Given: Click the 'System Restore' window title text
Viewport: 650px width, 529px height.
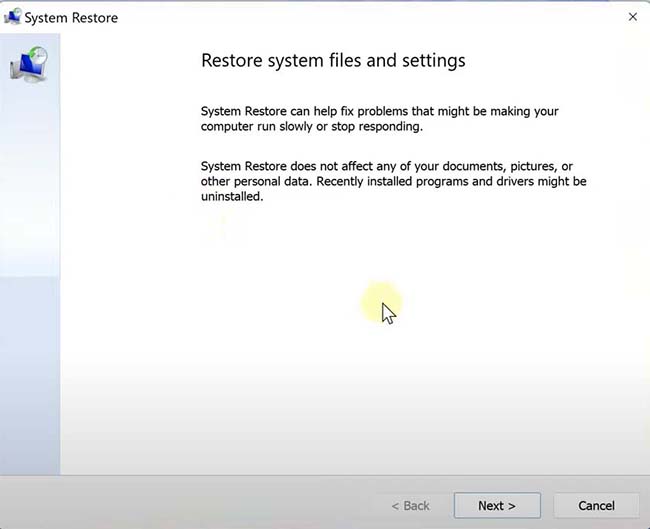Looking at the screenshot, I should 71,18.
